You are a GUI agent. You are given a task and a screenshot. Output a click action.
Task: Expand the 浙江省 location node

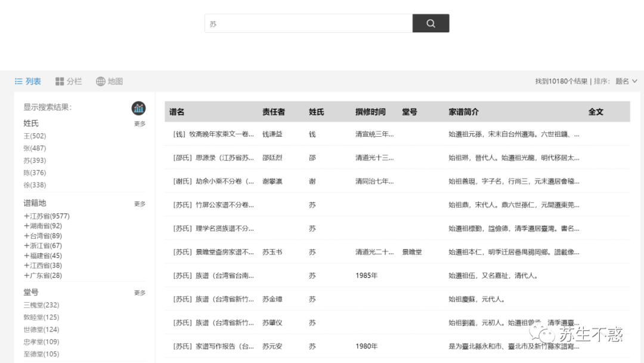click(x=27, y=245)
